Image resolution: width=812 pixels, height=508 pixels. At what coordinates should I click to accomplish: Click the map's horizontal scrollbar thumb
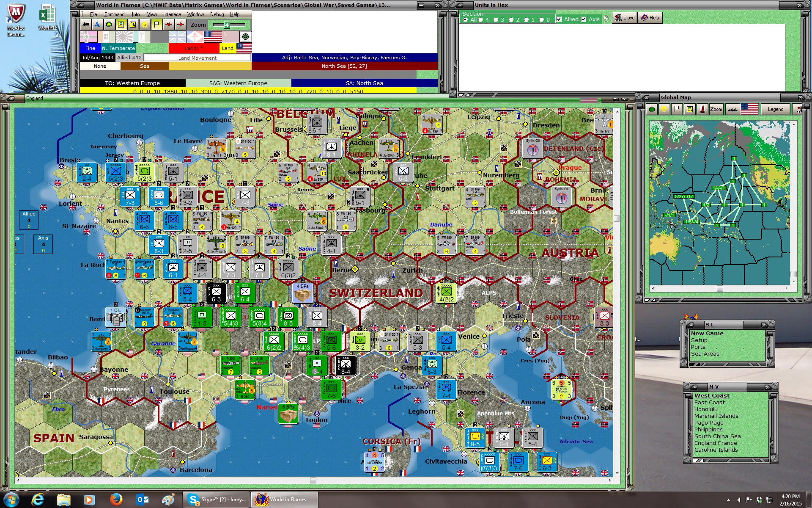pyautogui.click(x=313, y=480)
